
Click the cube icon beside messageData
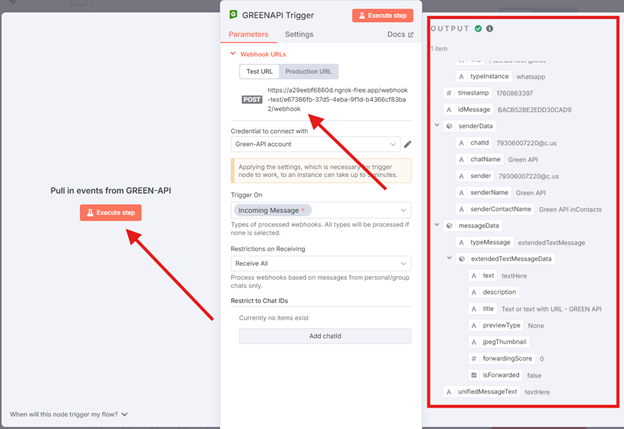click(449, 225)
